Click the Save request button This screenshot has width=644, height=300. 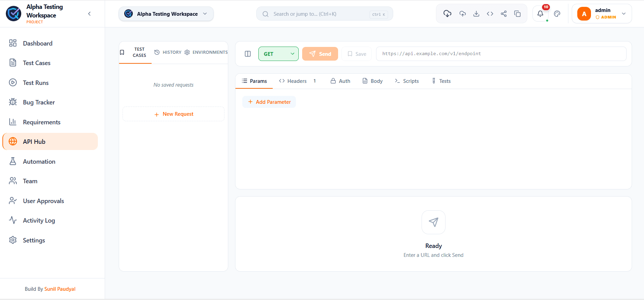357,54
